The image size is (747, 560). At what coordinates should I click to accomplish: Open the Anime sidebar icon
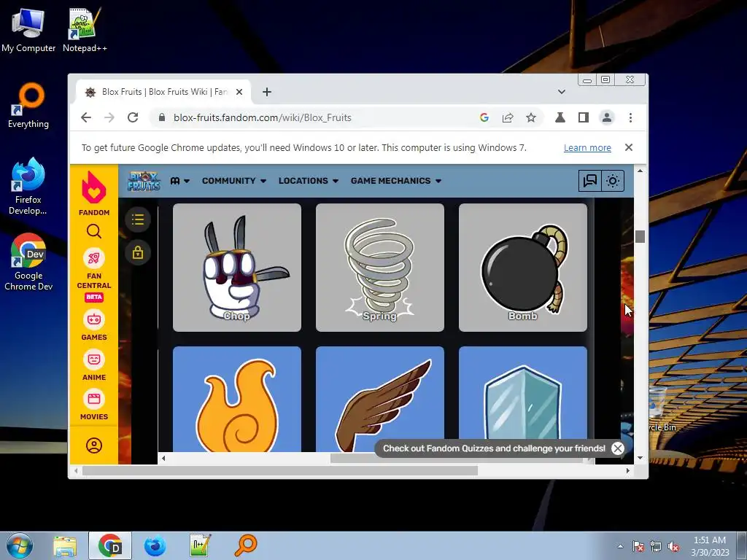(94, 359)
